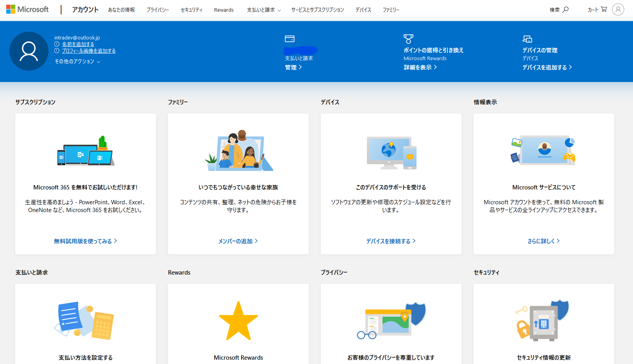Click デバイスを接続する link
Image resolution: width=633 pixels, height=364 pixels.
tap(391, 241)
